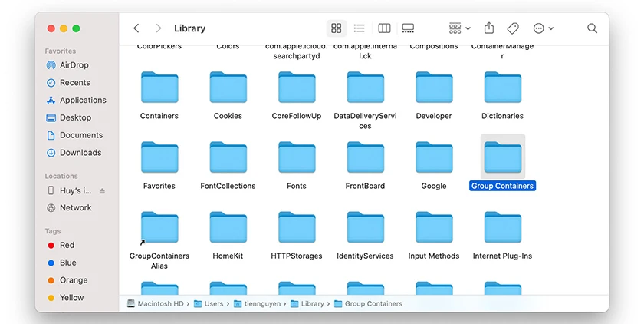Open Recents in the sidebar
The height and width of the screenshot is (324, 644).
68,83
